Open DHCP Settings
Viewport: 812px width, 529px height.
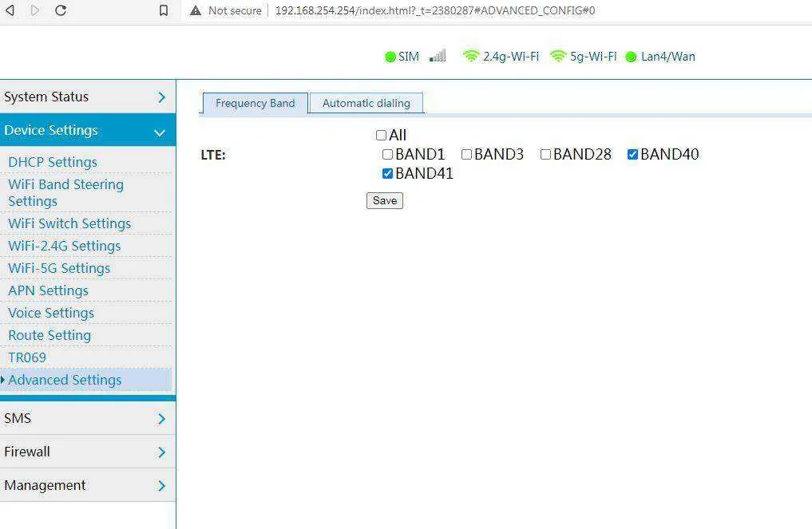click(x=53, y=162)
